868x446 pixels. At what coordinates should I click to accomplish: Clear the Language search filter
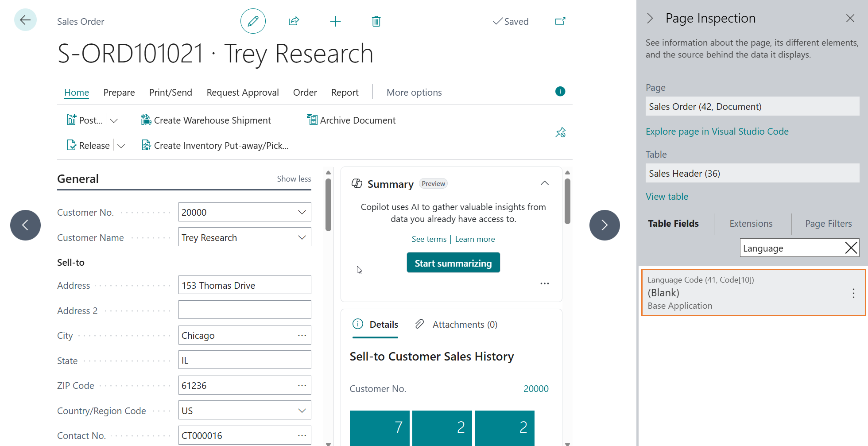851,248
